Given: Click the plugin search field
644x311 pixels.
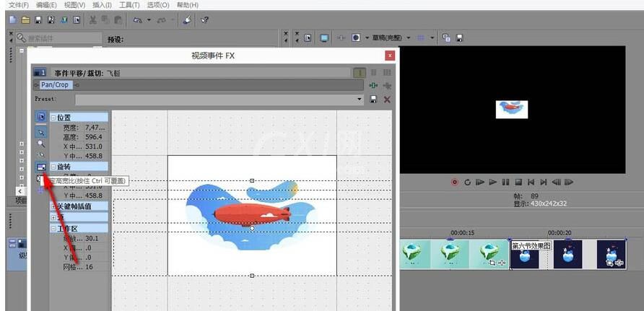Looking at the screenshot, I should pos(58,38).
